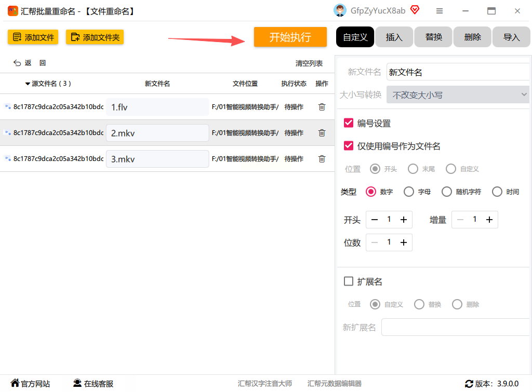Click the user avatar icon
Image resolution: width=532 pixels, height=392 pixels.
click(x=340, y=10)
